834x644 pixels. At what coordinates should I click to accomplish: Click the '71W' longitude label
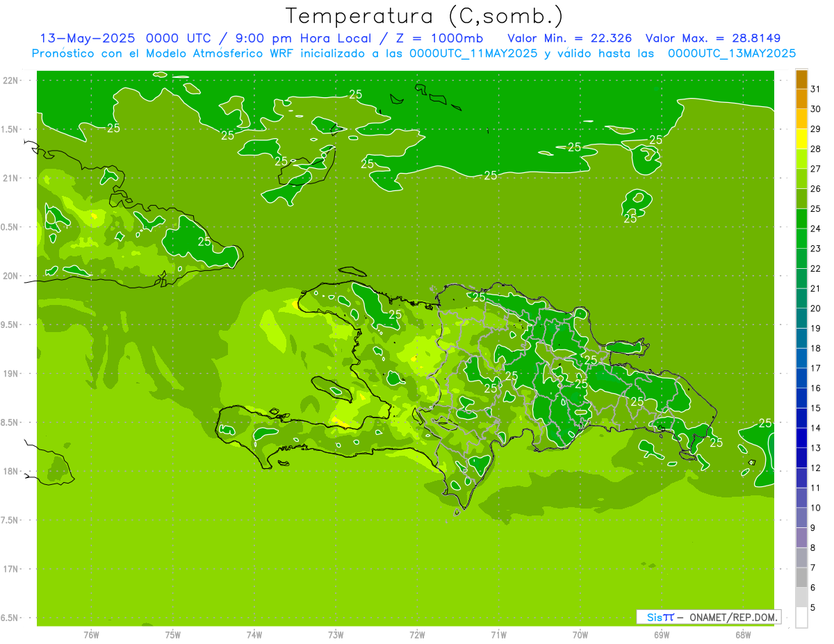coord(498,635)
